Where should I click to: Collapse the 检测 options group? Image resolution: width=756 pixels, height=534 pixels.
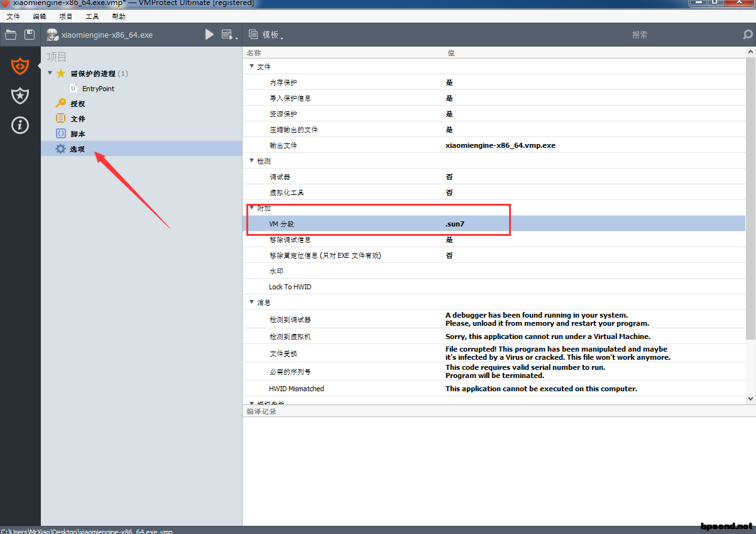pyautogui.click(x=251, y=161)
